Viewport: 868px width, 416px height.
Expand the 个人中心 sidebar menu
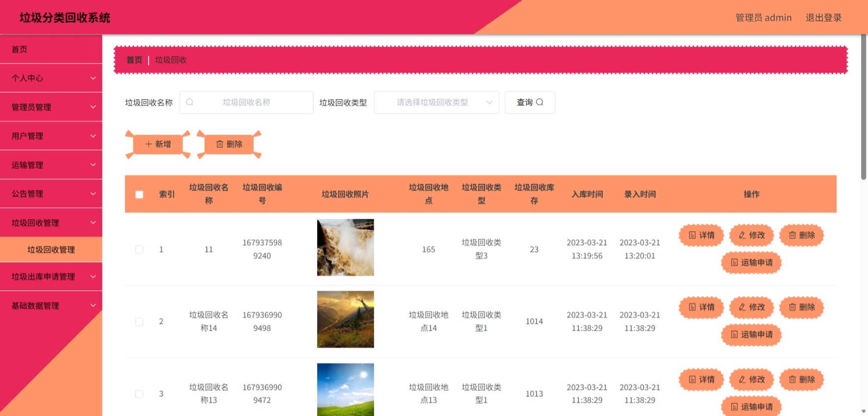click(51, 78)
